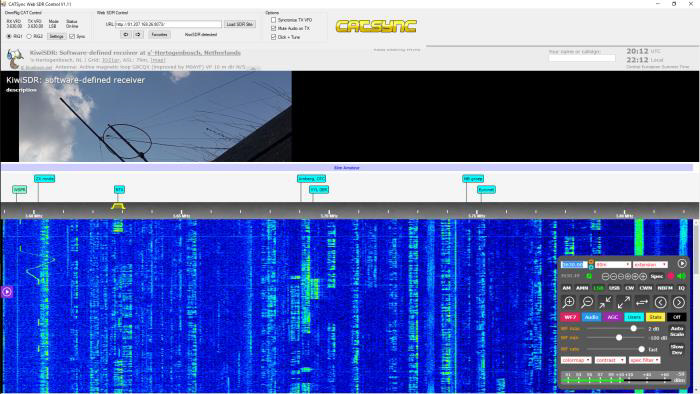Switch to the Audio tab
This screenshot has height=394, width=700.
[x=592, y=317]
